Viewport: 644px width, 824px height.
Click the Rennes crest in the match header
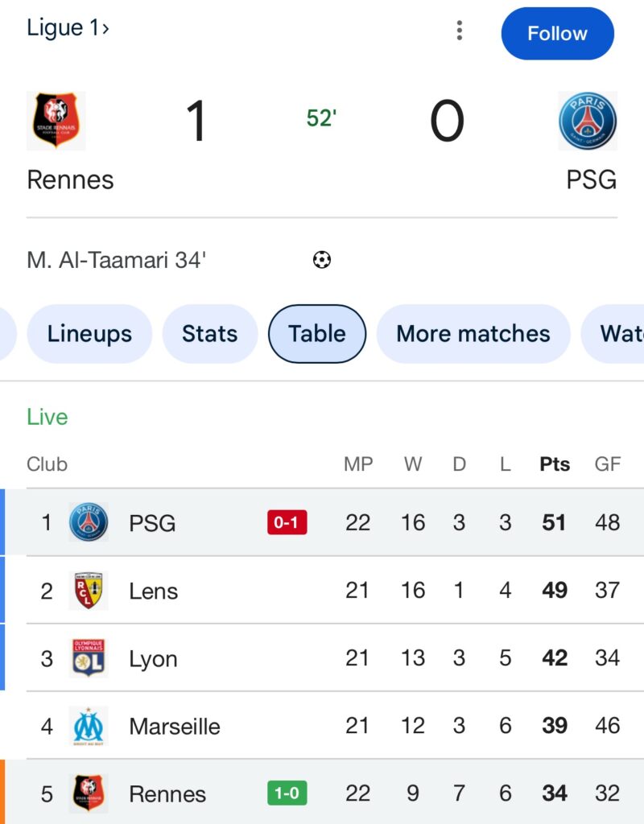[x=56, y=121]
